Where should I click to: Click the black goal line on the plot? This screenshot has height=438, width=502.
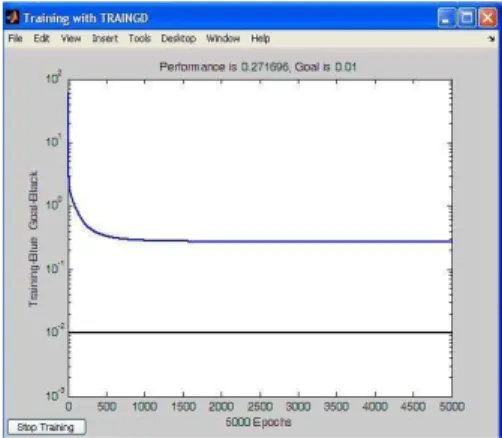click(260, 332)
